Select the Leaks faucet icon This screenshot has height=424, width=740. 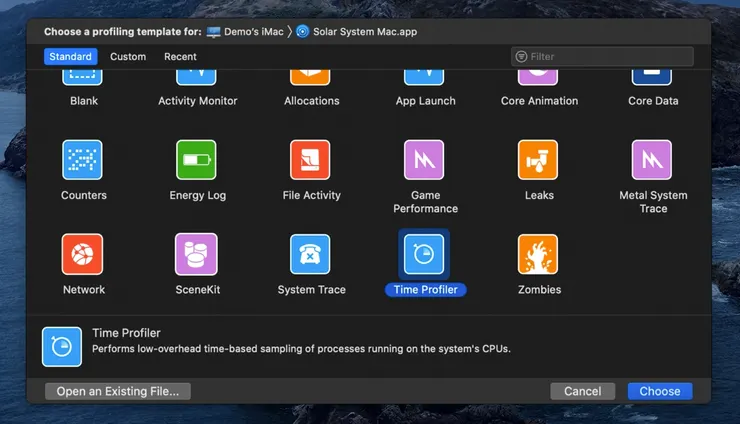[x=538, y=160]
